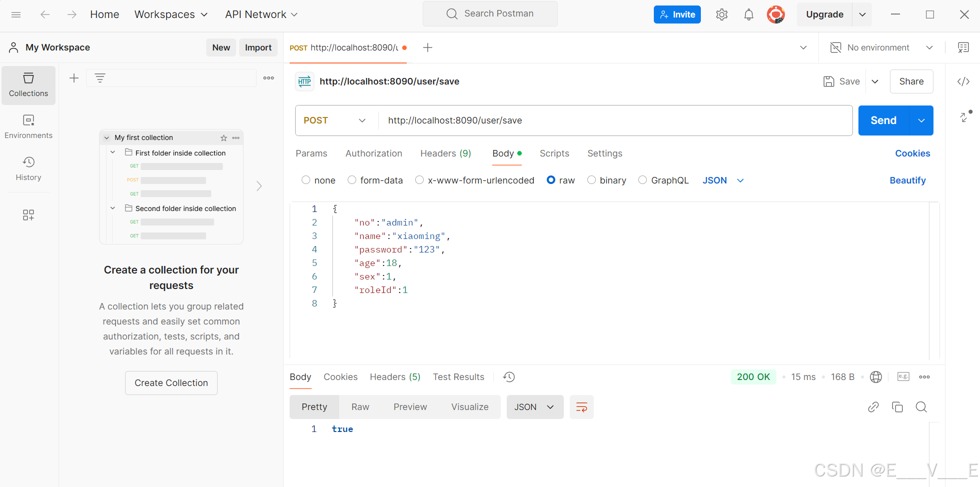The height and width of the screenshot is (487, 980).
Task: Open Collections in the sidebar
Action: [29, 85]
